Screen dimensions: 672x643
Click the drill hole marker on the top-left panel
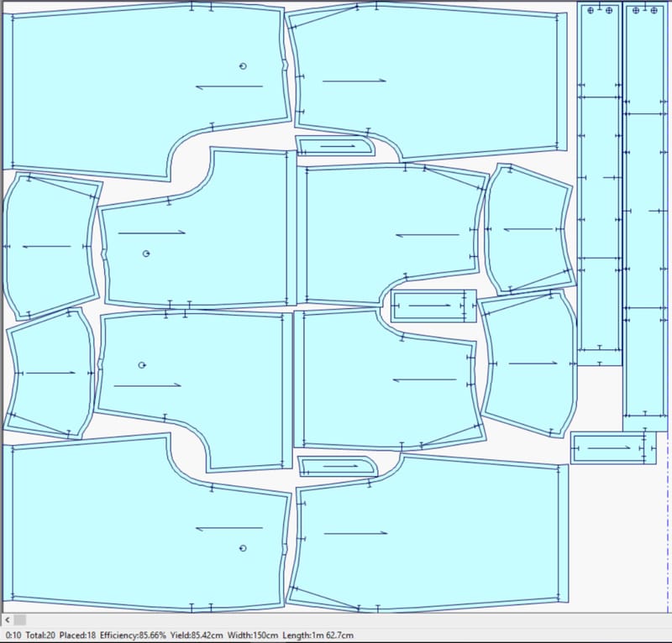click(x=243, y=65)
